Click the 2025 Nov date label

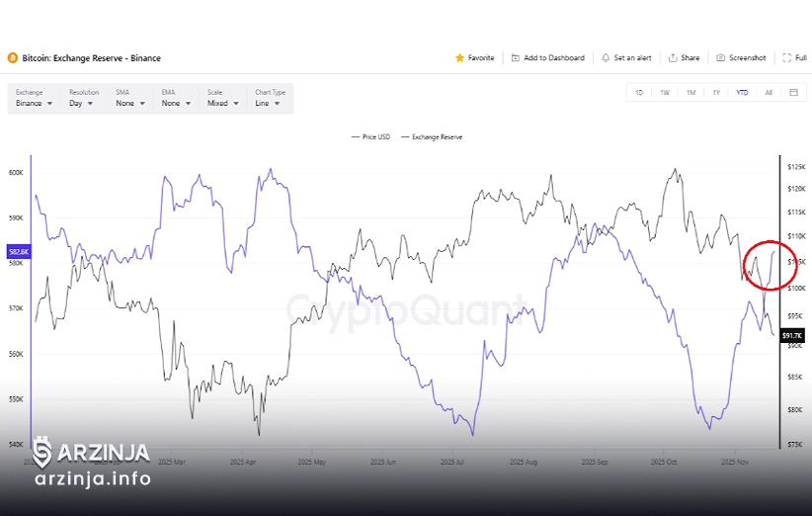(x=735, y=462)
